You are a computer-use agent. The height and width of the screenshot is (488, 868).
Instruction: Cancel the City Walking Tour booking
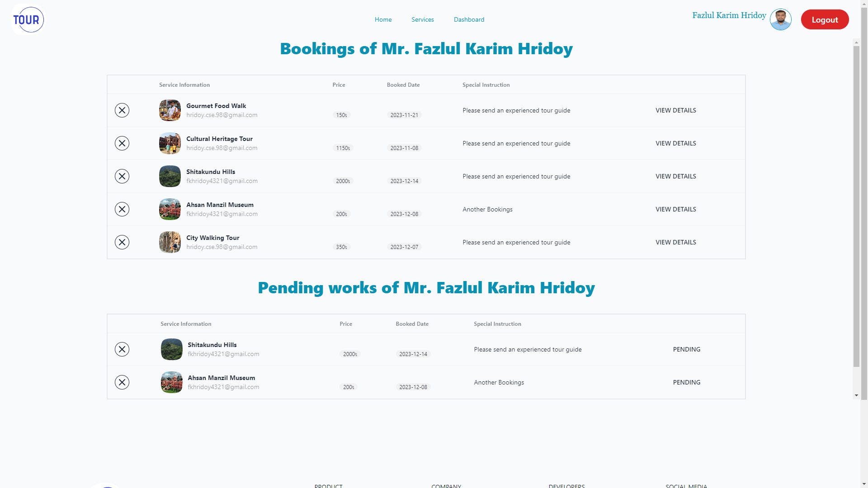(x=122, y=242)
